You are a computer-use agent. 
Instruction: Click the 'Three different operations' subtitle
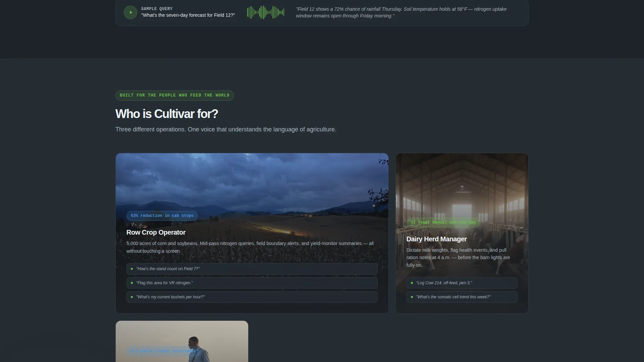tap(226, 129)
